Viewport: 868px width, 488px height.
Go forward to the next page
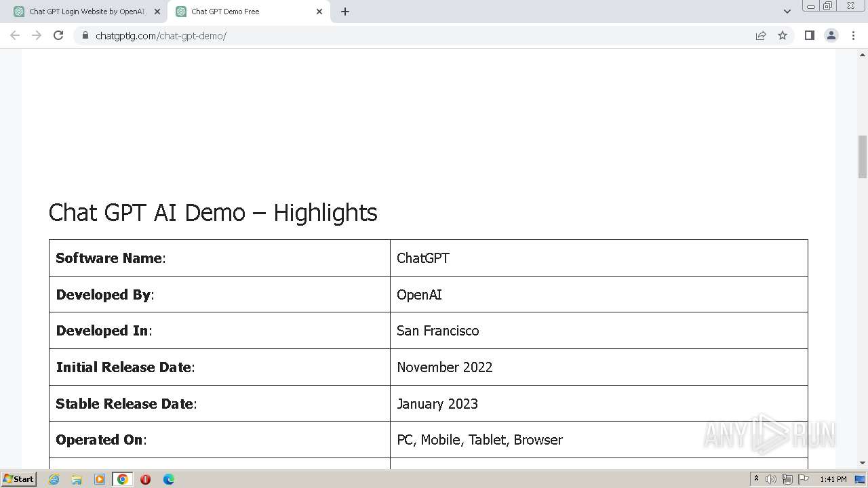(37, 35)
